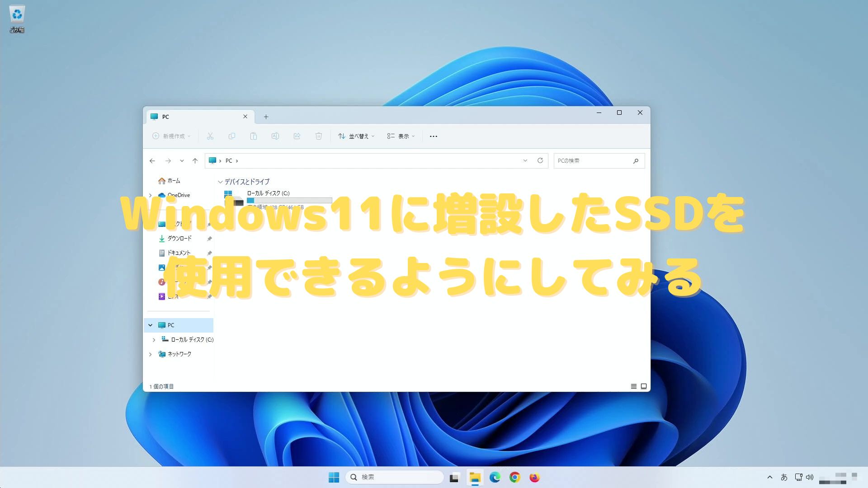868x488 pixels.
Task: Click the C: drive usage bar
Action: pos(289,200)
